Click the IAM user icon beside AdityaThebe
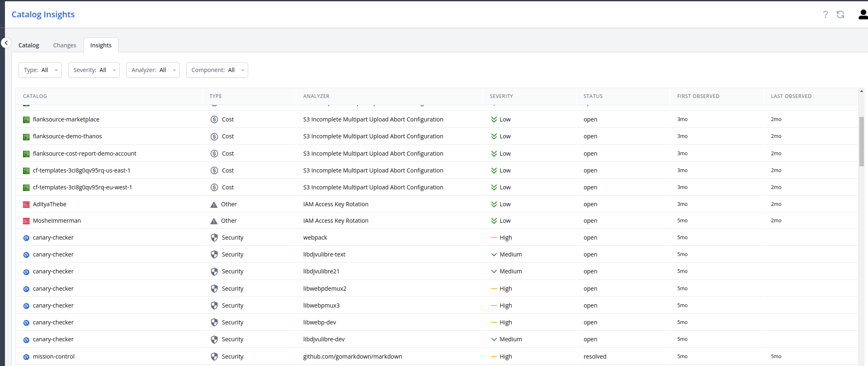 tap(26, 205)
